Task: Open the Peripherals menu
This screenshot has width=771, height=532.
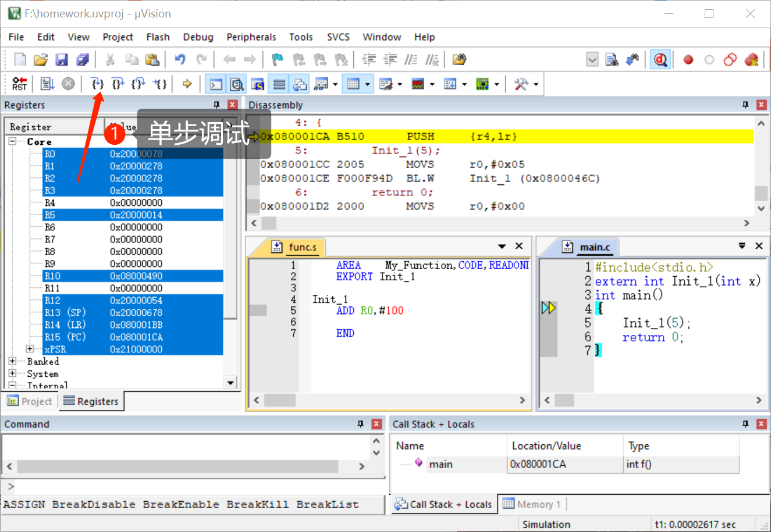Action: (x=251, y=37)
